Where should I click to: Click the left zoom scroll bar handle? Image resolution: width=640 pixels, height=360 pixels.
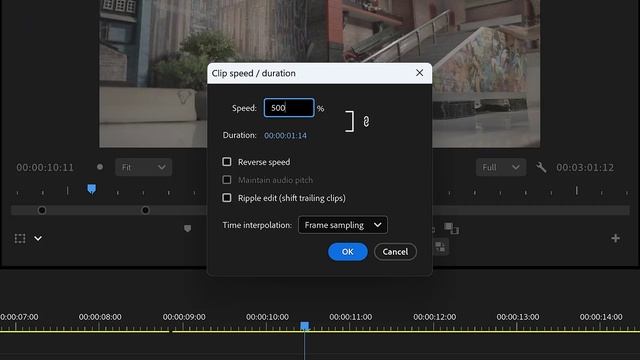tap(42, 210)
